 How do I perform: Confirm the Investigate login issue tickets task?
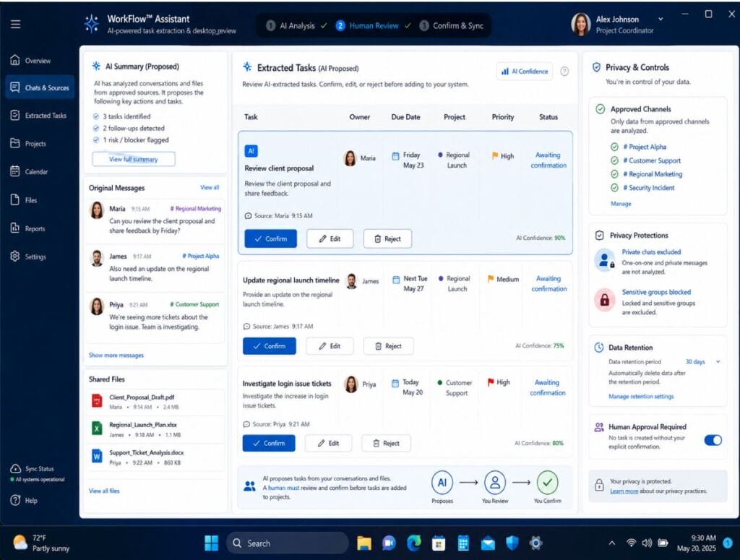269,443
